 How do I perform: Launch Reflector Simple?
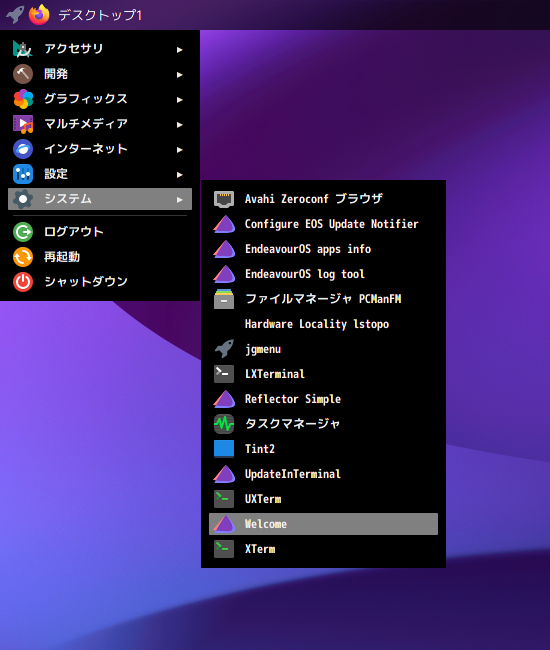(x=323, y=399)
